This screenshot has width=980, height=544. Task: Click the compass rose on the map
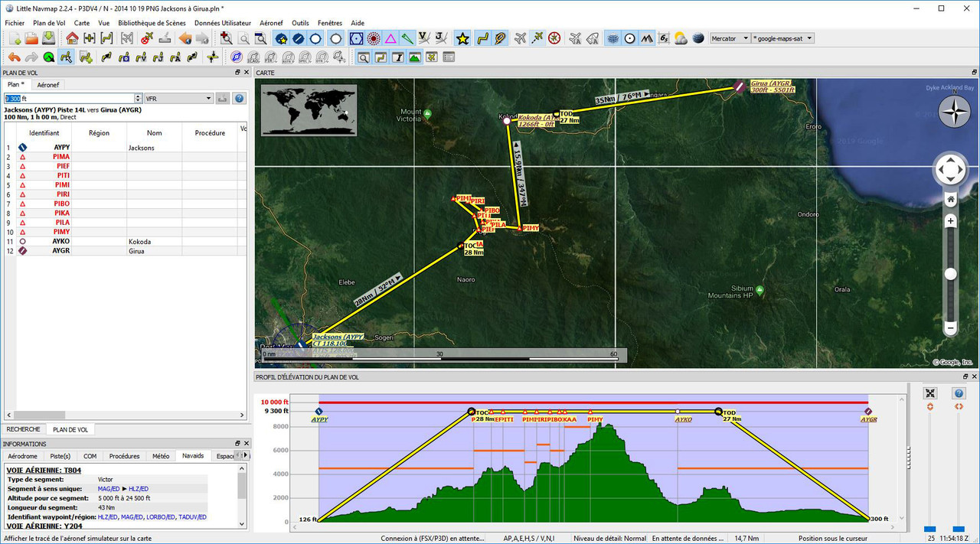tap(954, 112)
